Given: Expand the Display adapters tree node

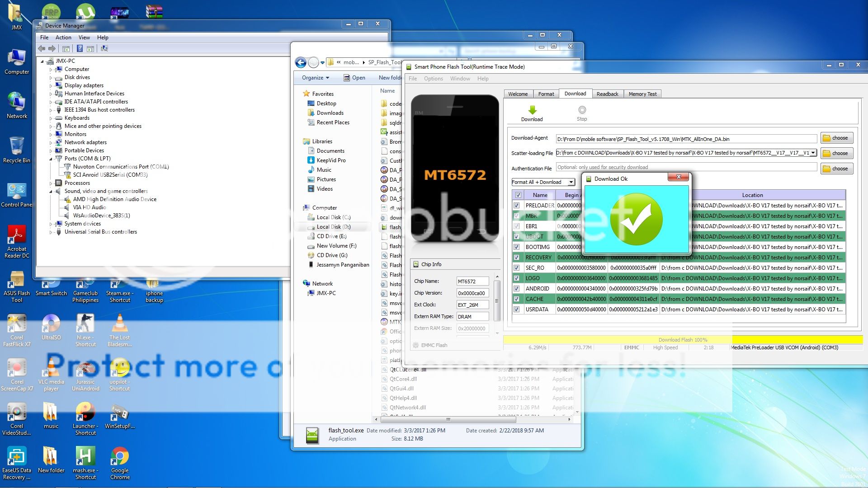Looking at the screenshot, I should (51, 86).
